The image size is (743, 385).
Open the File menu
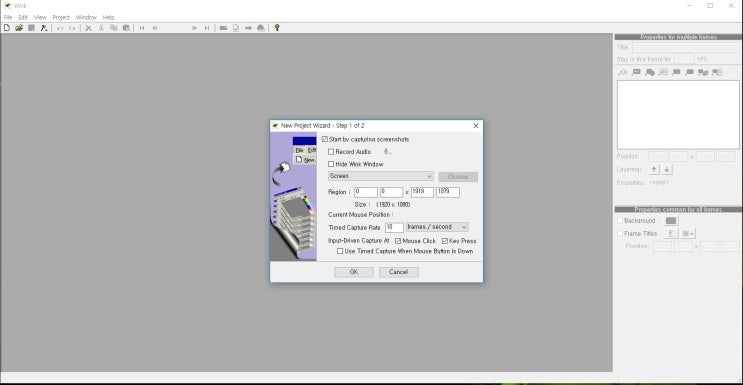point(8,17)
